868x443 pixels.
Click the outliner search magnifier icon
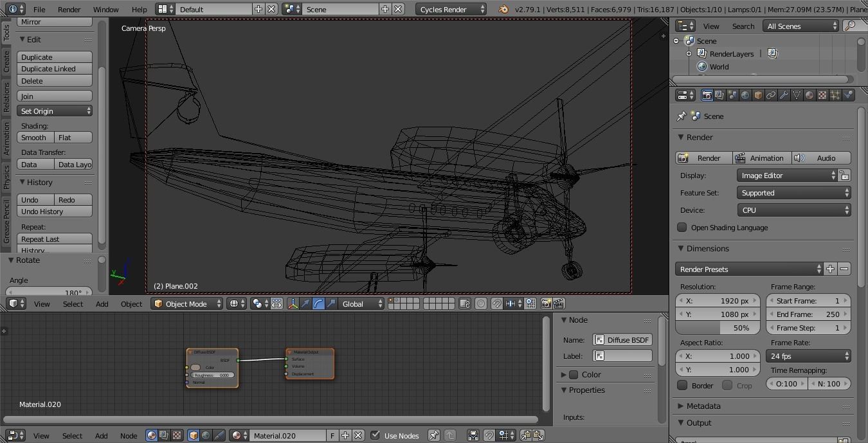[851, 26]
